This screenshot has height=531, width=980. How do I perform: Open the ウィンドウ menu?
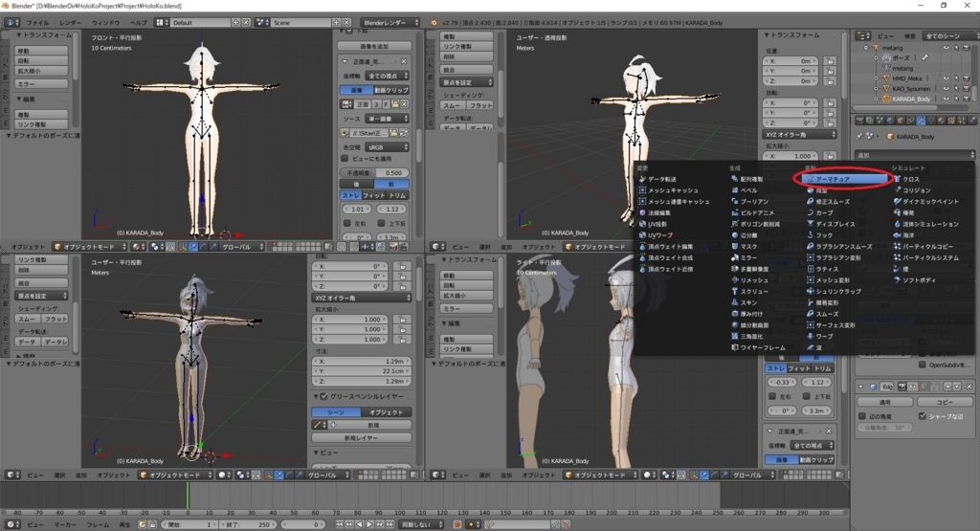point(105,23)
